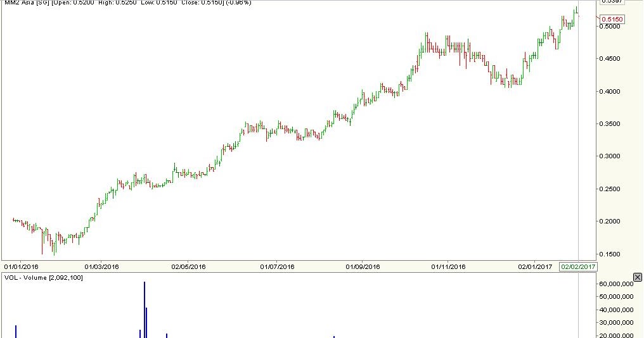Click the 0.2500 price axis label

610,189
